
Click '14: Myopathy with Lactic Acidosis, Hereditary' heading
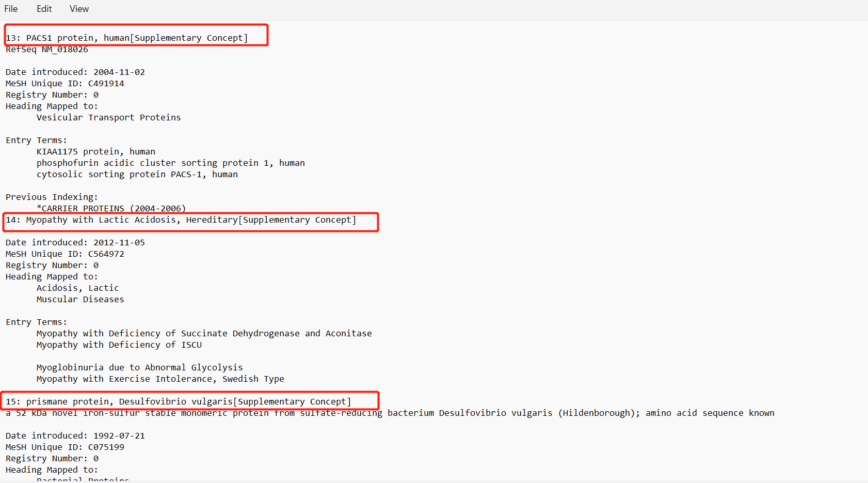(181, 220)
